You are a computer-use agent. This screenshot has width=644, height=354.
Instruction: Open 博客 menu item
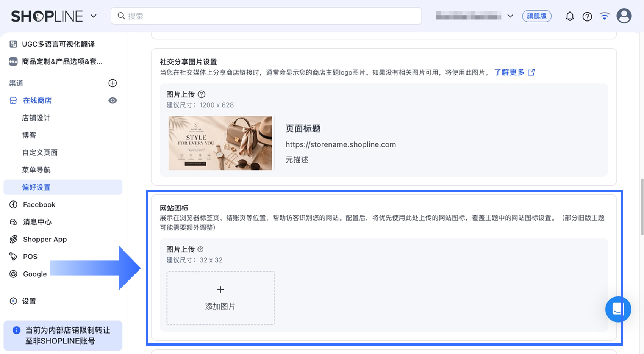(29, 135)
